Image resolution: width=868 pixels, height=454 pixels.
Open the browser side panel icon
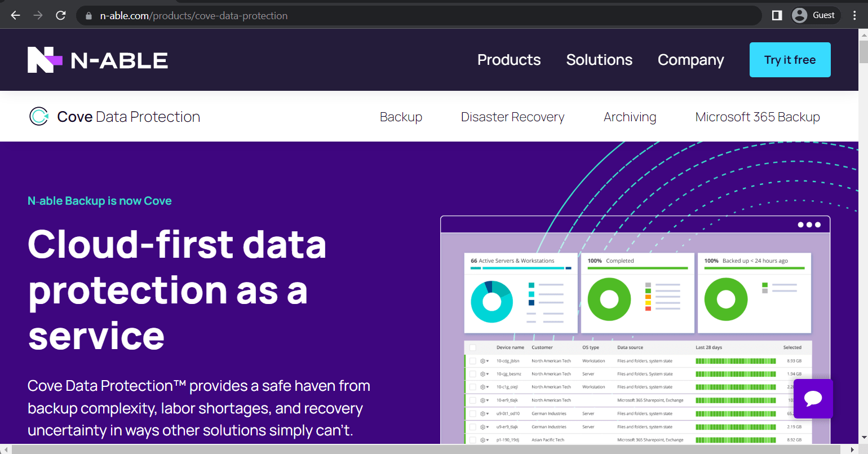(x=776, y=15)
